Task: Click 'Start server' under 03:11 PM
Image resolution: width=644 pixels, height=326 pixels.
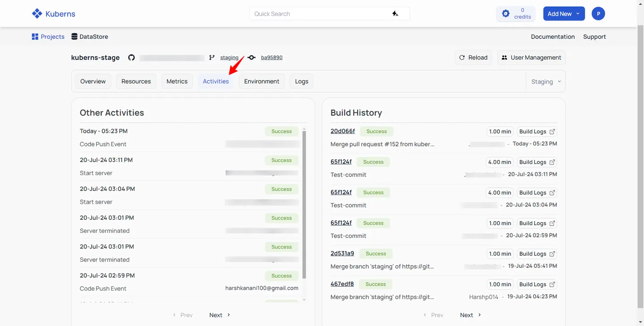Action: pyautogui.click(x=96, y=173)
